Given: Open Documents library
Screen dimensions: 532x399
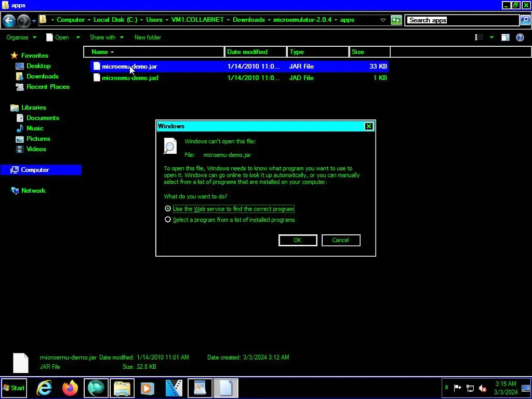Looking at the screenshot, I should (x=43, y=118).
